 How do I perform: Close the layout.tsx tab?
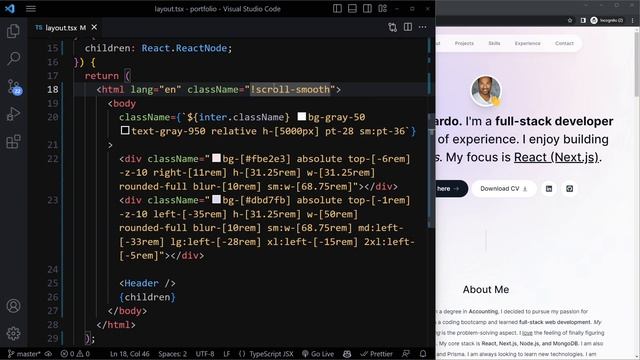click(94, 27)
